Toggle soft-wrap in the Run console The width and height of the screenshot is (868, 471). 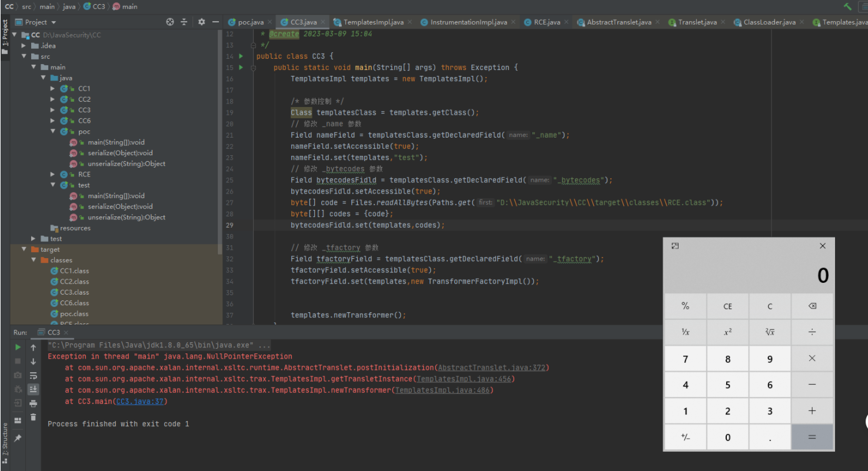[34, 375]
